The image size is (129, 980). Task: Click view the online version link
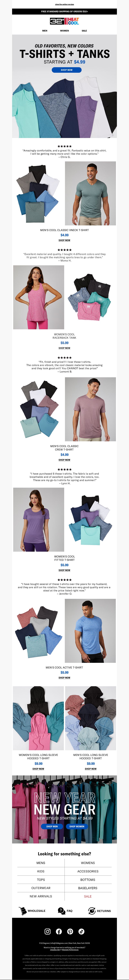(x=64, y=5)
